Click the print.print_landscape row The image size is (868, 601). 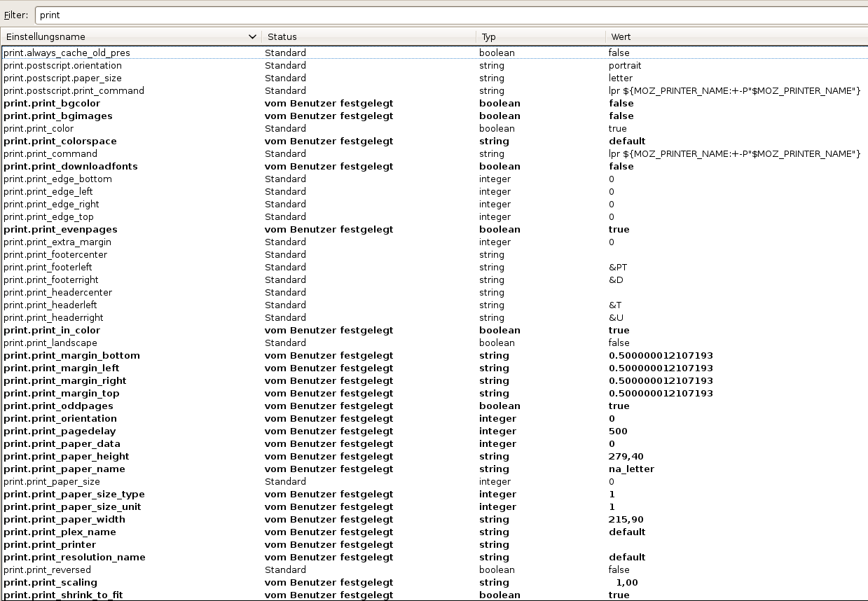(x=50, y=343)
